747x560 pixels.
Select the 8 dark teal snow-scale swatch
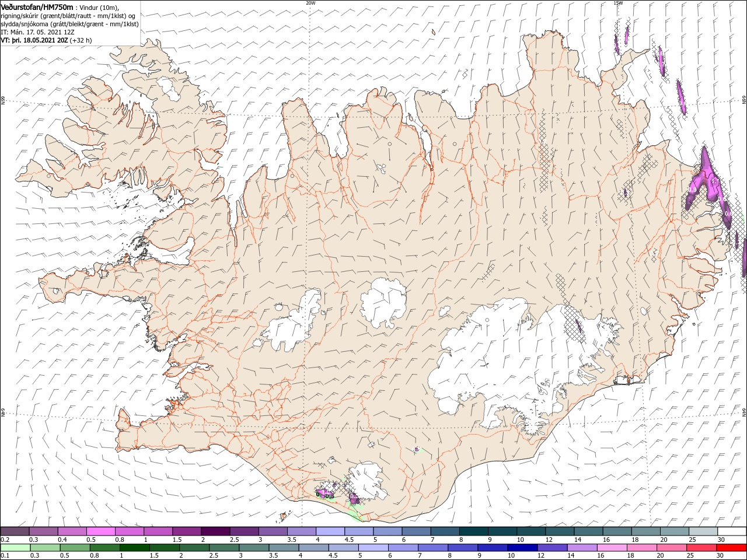[x=473, y=531]
